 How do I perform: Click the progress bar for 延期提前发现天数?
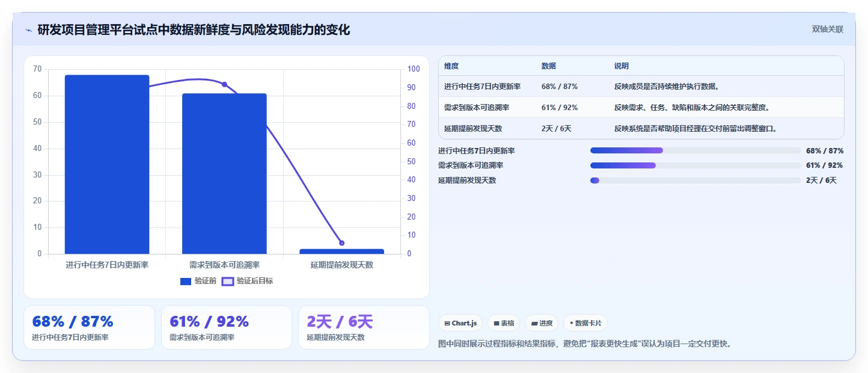pyautogui.click(x=695, y=180)
